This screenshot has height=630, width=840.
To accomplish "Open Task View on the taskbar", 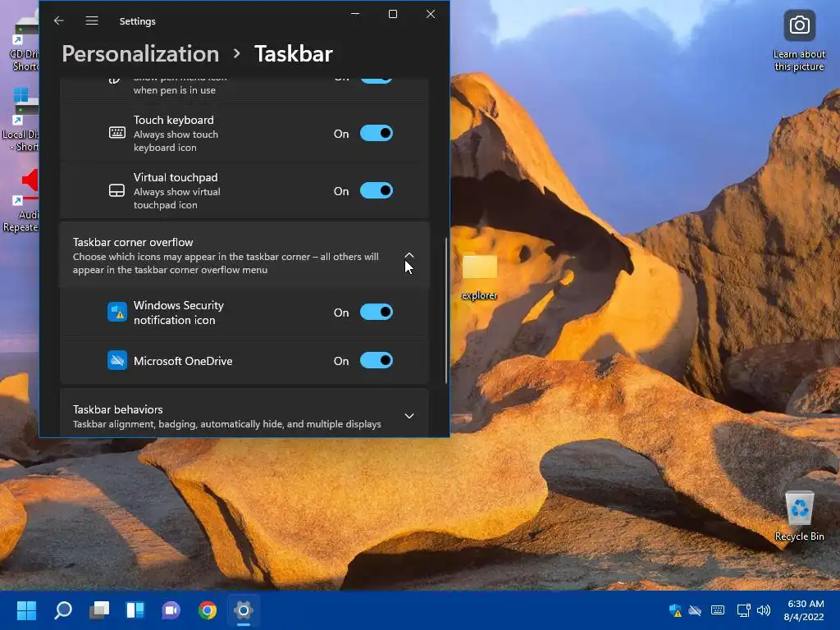I will click(x=99, y=610).
